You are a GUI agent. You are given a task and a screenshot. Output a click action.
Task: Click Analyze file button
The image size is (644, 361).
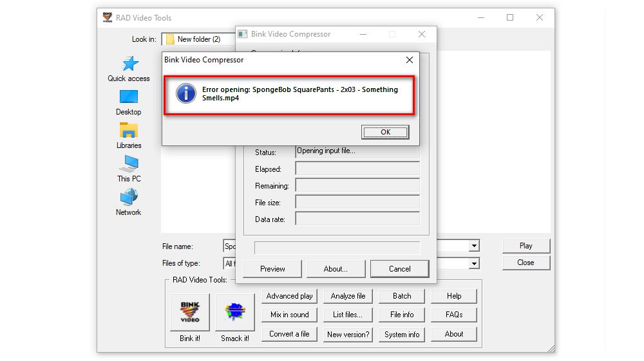click(x=348, y=296)
